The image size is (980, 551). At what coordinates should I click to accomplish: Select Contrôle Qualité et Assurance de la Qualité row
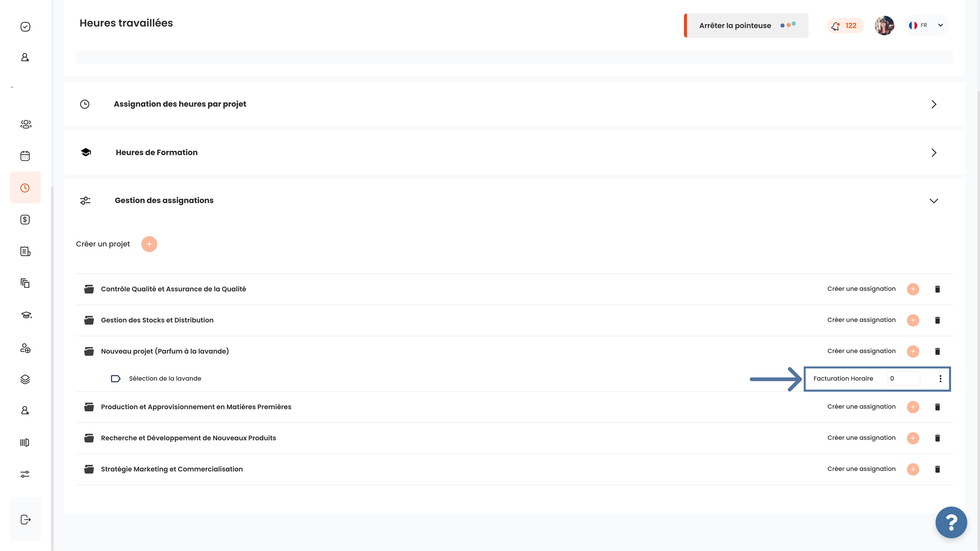514,289
